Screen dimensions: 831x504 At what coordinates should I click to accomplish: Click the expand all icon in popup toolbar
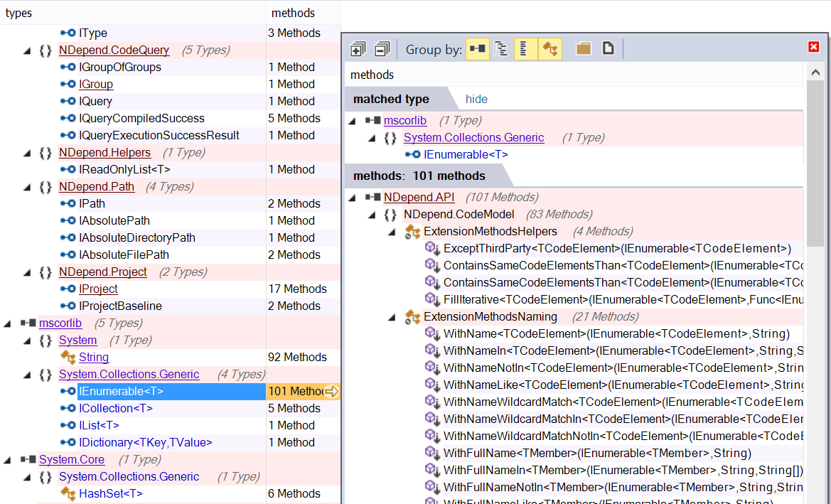[x=358, y=49]
